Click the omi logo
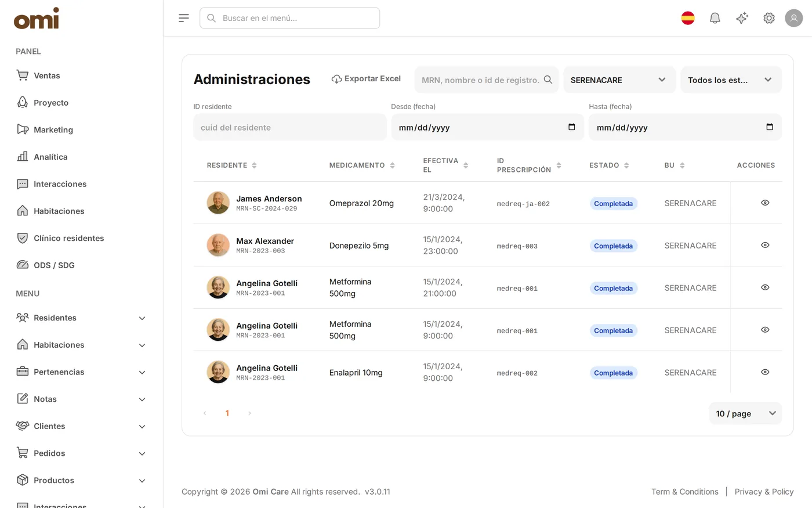This screenshot has width=812, height=508. click(x=37, y=19)
